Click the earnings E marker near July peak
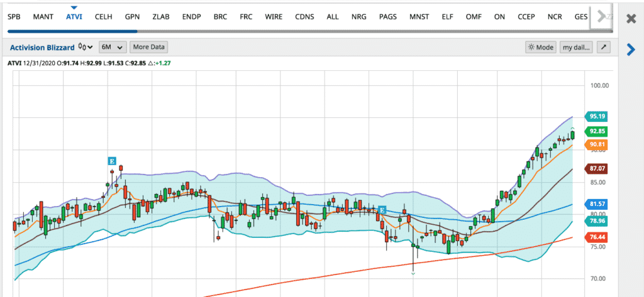 (x=112, y=161)
